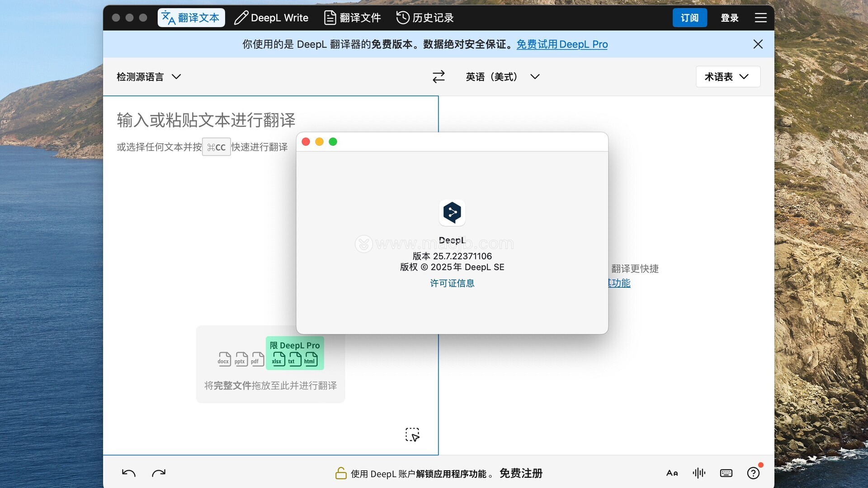Click the xlsx file type icon

[x=278, y=359]
